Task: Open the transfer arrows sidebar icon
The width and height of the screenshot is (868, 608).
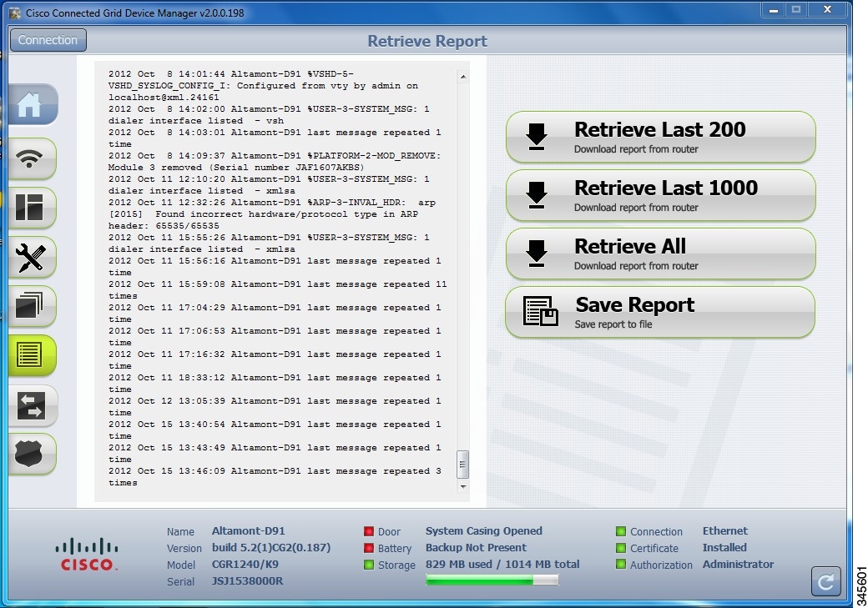Action: 32,405
